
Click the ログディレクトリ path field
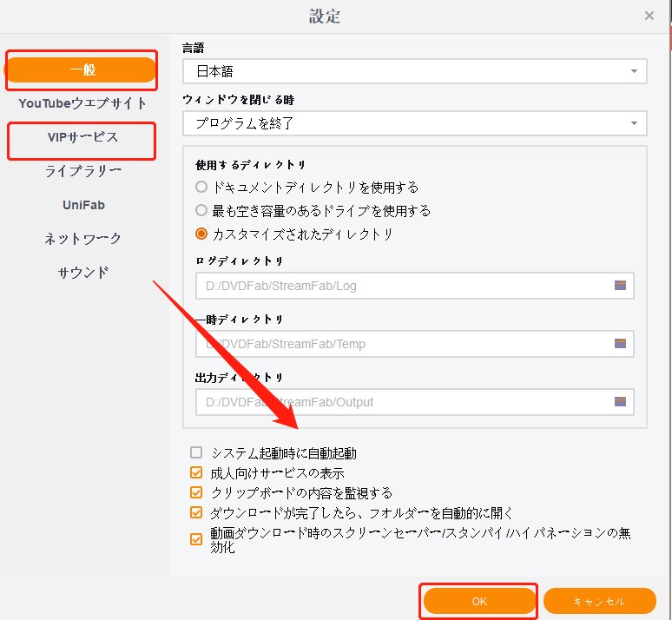tap(414, 286)
